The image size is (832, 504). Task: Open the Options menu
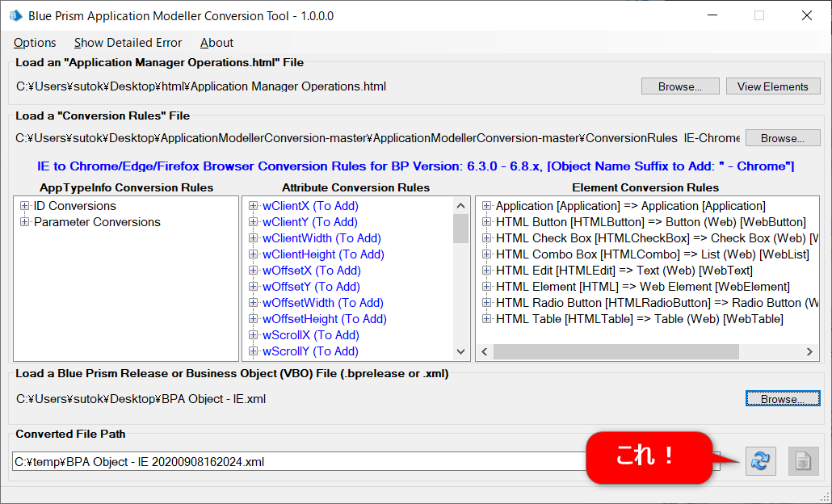[35, 43]
